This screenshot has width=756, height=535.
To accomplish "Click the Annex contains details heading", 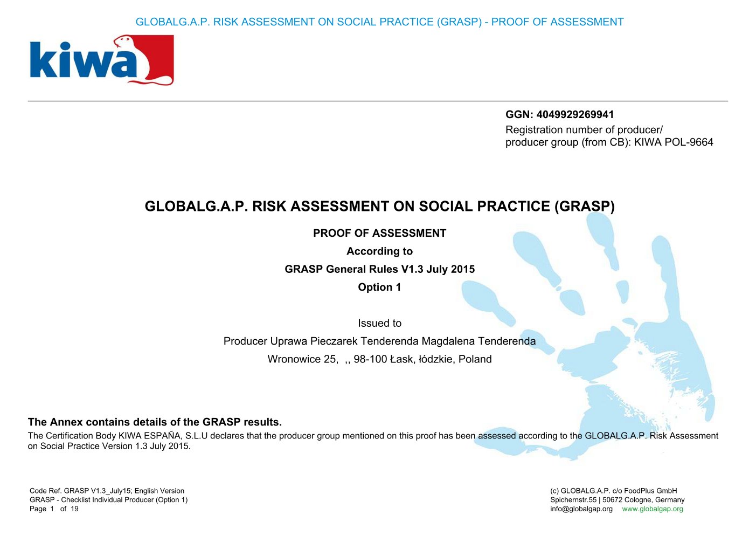I will (155, 422).
